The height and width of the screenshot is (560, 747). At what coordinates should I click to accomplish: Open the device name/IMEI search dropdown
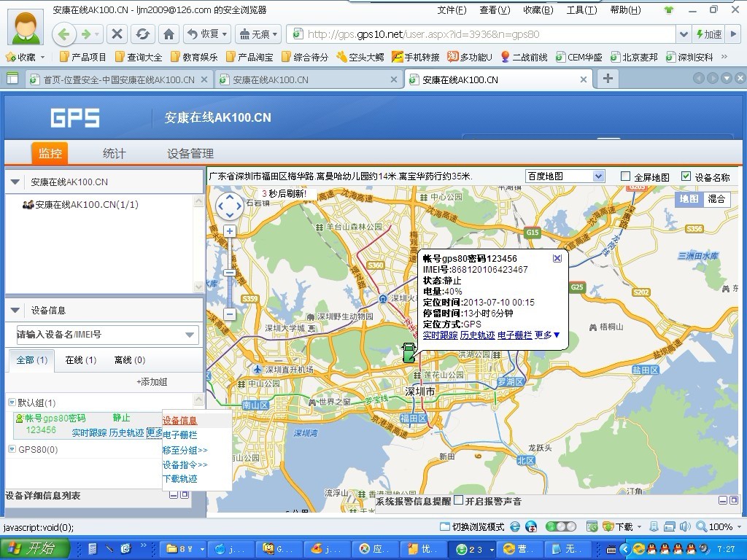tap(190, 335)
